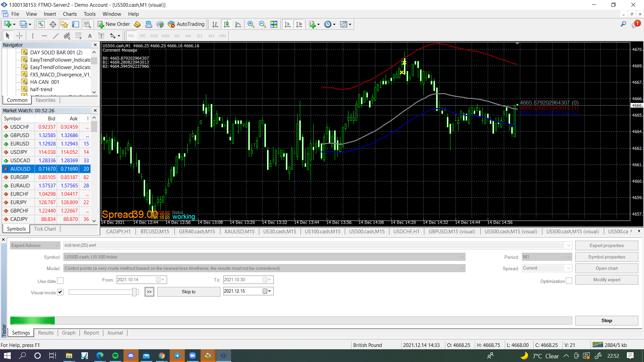This screenshot has height=362, width=644.
Task: Select the cursor arrow tool
Action: (x=8, y=36)
